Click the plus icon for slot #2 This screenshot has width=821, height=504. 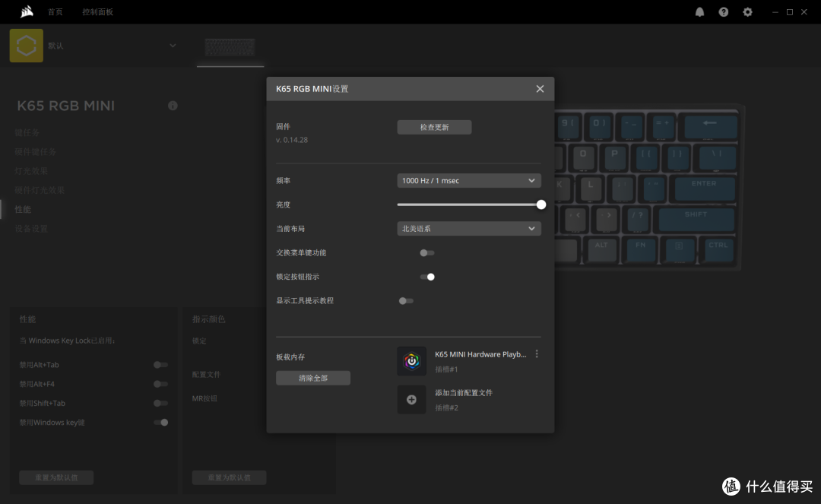(411, 400)
